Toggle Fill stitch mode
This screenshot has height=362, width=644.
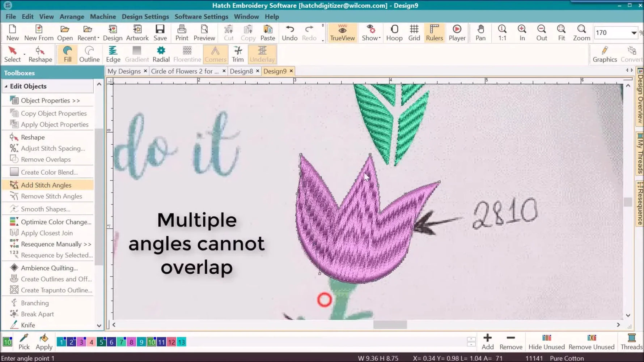coord(67,54)
